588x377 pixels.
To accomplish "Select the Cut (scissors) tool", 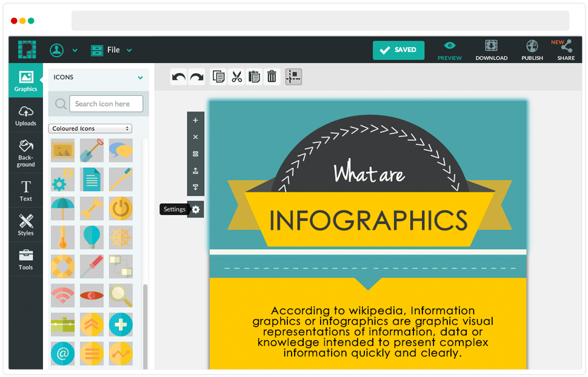I will tap(236, 76).
